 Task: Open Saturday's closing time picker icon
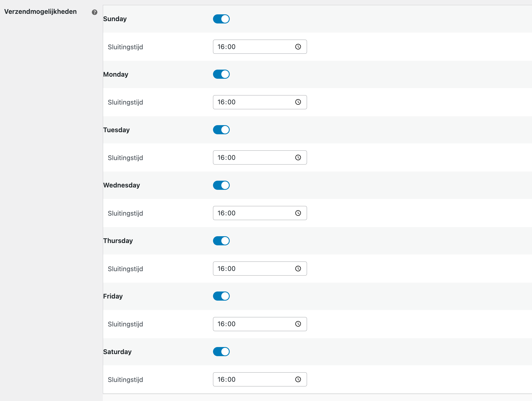[x=298, y=380]
